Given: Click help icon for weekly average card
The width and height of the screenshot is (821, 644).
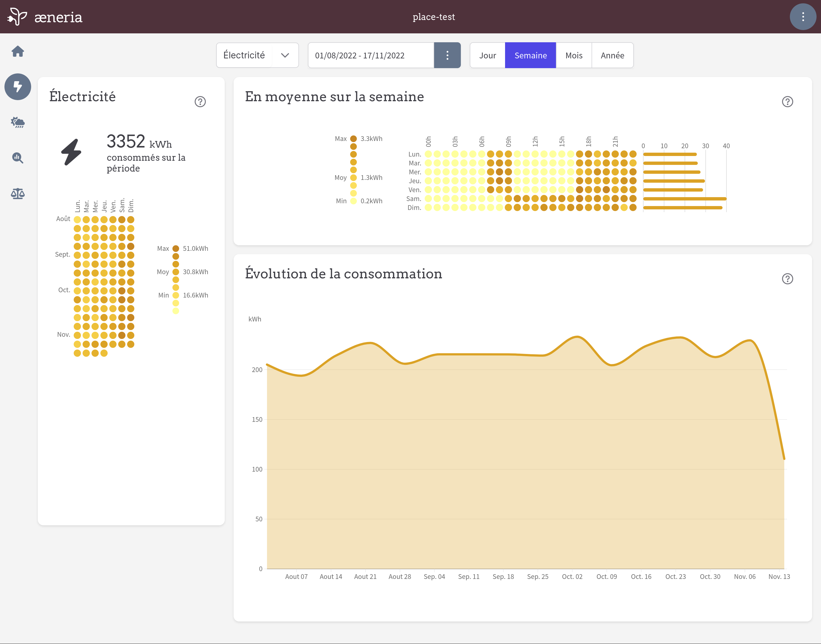Looking at the screenshot, I should pos(787,101).
